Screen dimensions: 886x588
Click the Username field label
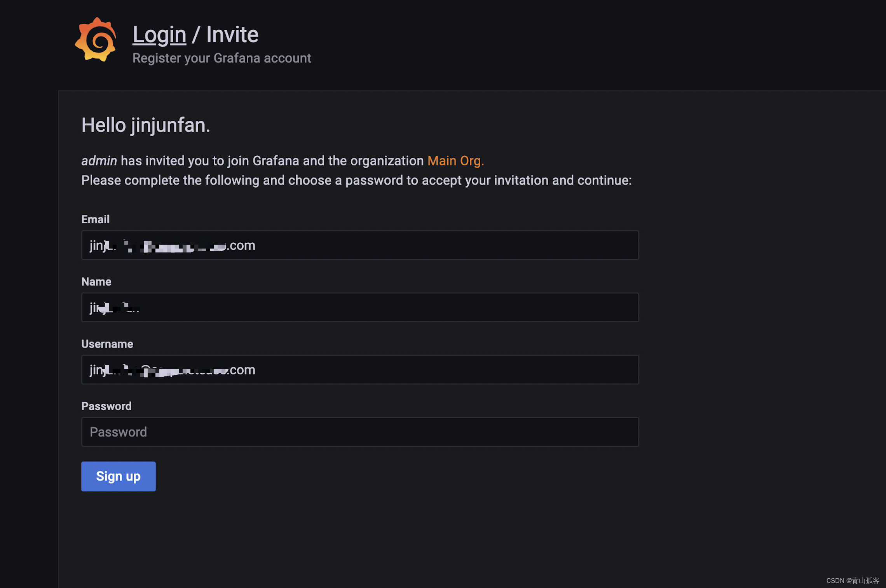107,344
